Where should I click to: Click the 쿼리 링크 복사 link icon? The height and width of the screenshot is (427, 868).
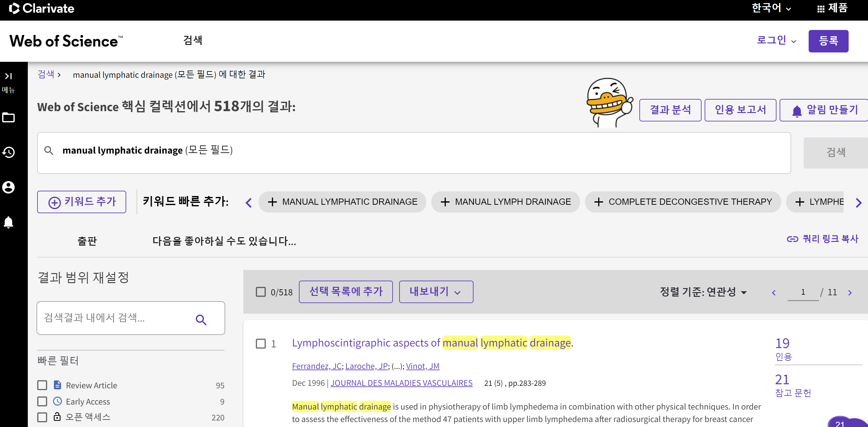[x=792, y=239]
